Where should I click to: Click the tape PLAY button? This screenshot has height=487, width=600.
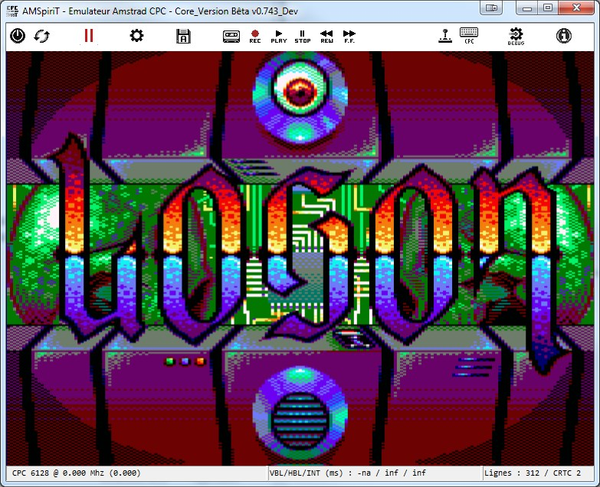coord(279,36)
